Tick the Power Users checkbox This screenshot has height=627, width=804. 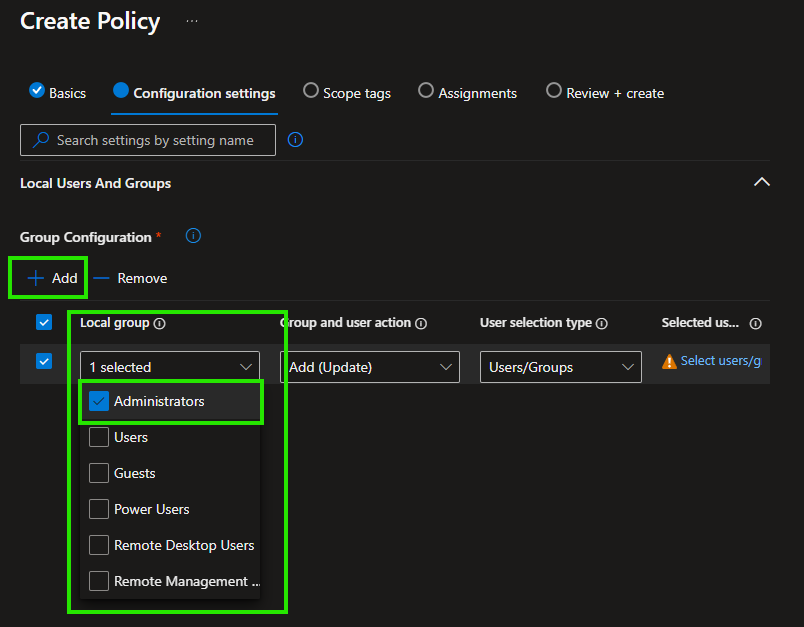pos(99,509)
